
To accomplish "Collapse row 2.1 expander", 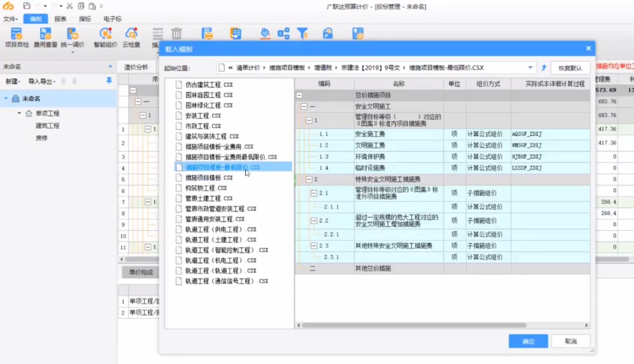I will (314, 193).
